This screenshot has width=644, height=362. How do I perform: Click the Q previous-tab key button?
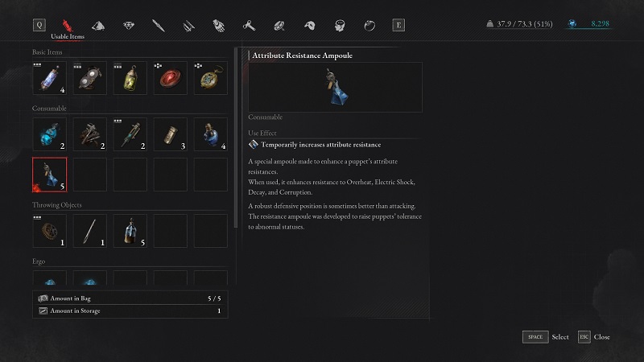(39, 25)
